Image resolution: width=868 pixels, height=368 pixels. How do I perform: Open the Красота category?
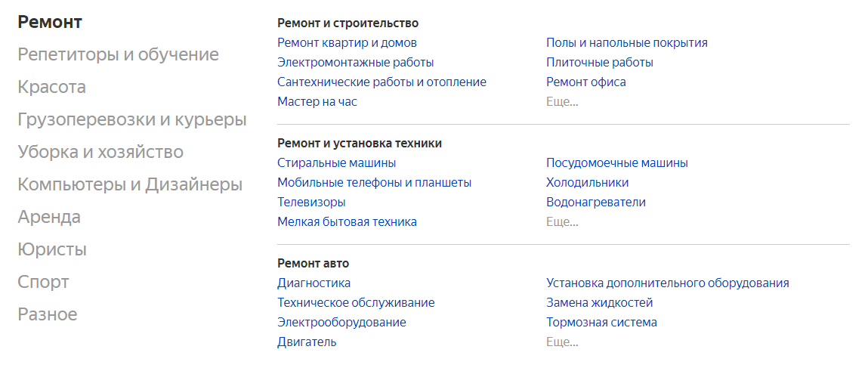click(x=51, y=88)
